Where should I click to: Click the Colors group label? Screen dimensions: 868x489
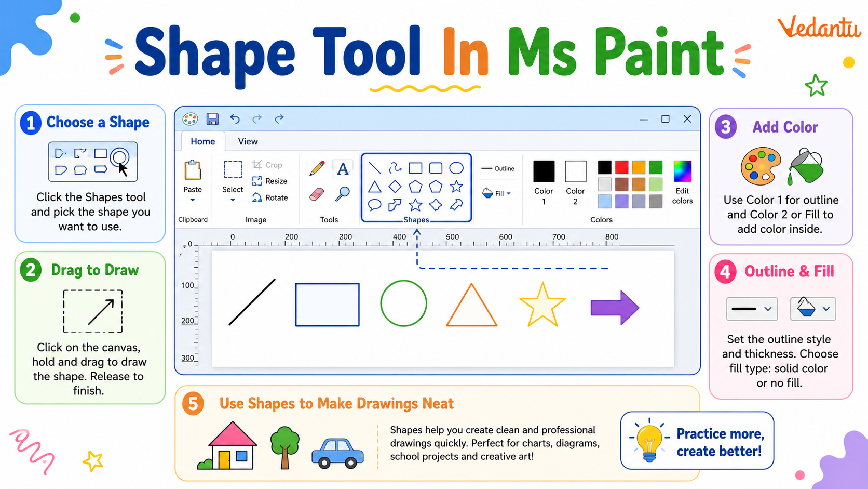[601, 220]
